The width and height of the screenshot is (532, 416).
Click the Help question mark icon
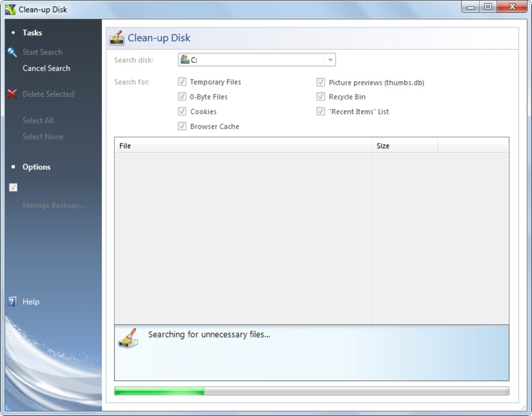(12, 301)
